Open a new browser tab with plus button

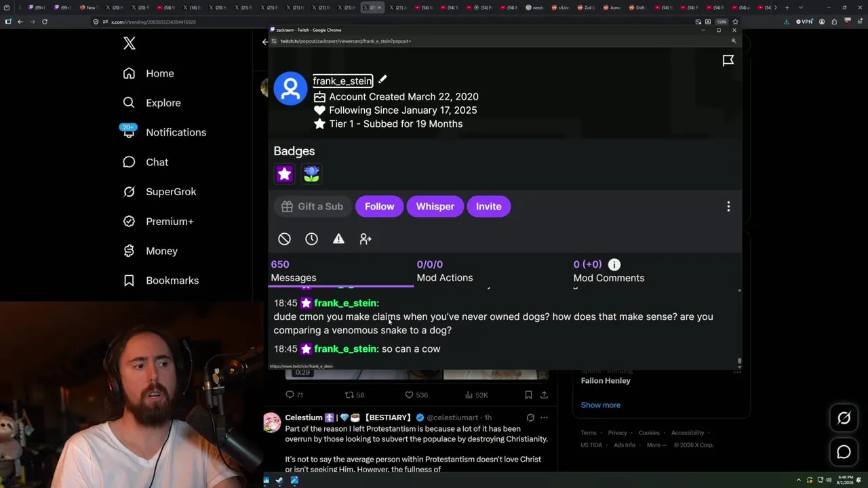click(787, 7)
